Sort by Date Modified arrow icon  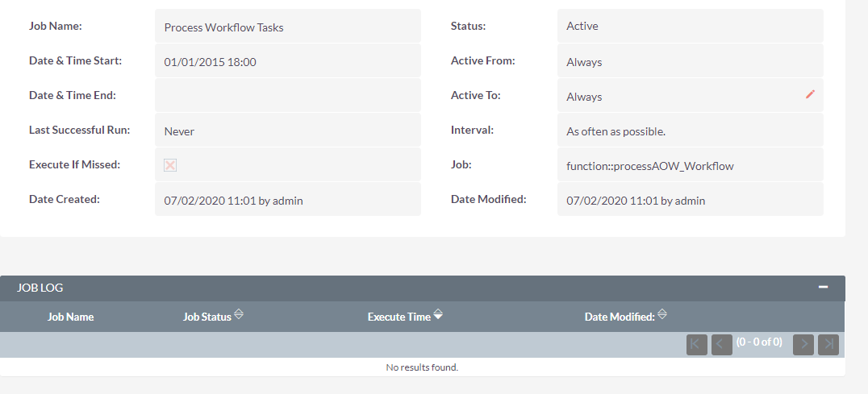[662, 314]
